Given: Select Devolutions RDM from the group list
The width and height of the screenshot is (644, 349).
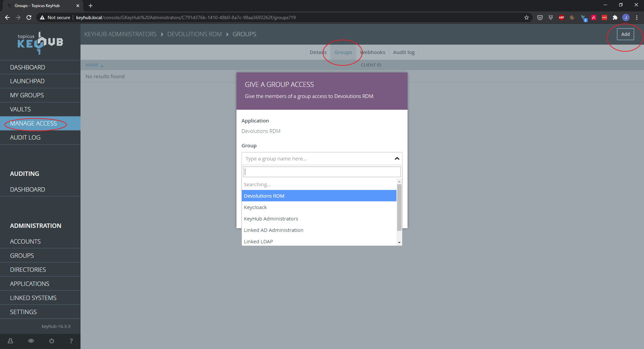Looking at the screenshot, I should (x=319, y=196).
